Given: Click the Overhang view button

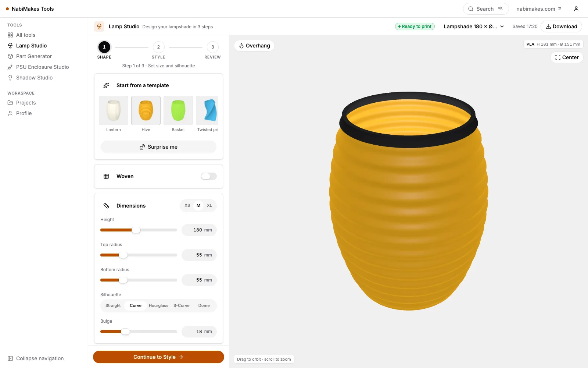Looking at the screenshot, I should (254, 46).
